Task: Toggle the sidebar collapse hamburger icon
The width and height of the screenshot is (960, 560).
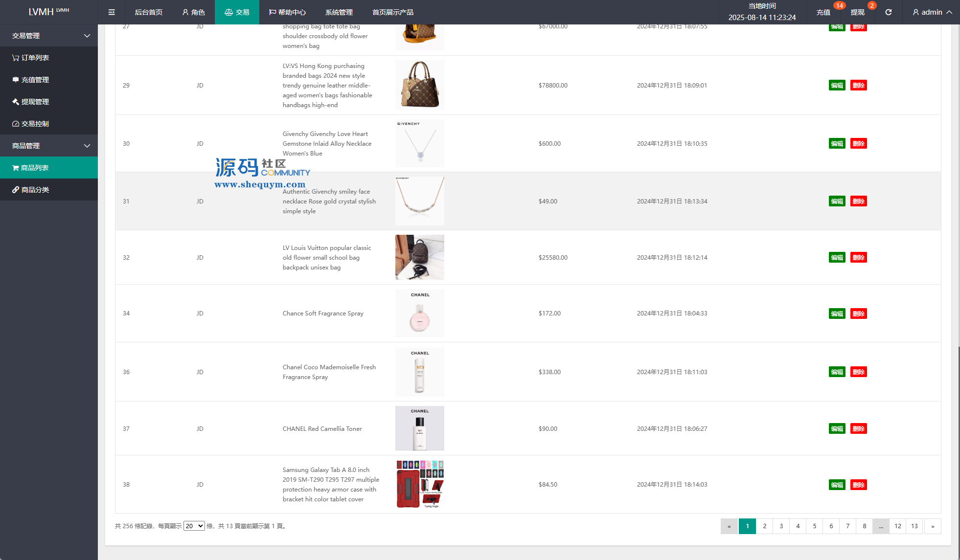Action: (112, 12)
